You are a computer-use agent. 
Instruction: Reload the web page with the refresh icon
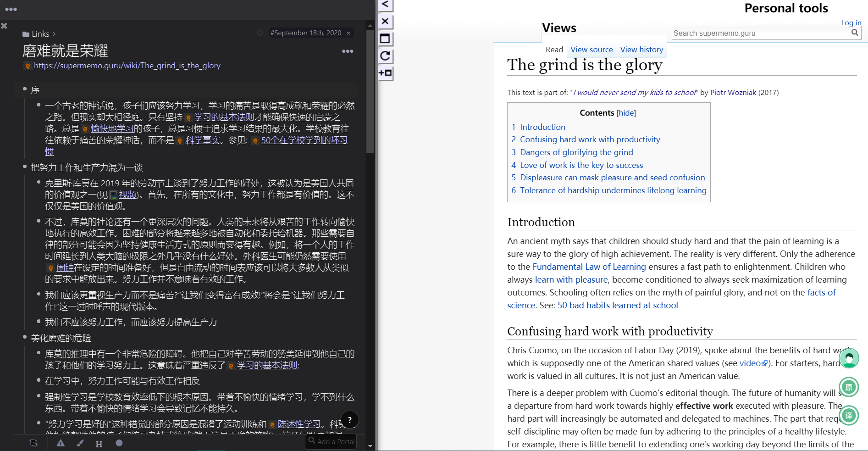tap(385, 56)
